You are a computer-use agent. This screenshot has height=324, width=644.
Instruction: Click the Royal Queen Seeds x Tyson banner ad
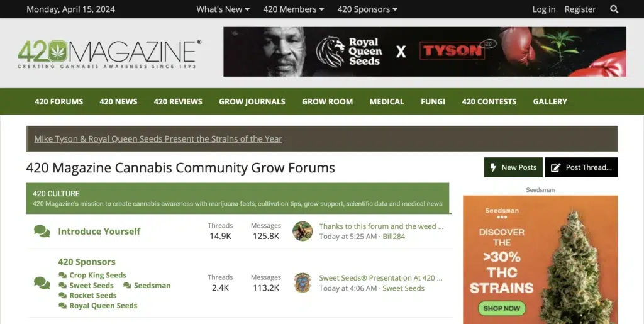[x=425, y=52]
